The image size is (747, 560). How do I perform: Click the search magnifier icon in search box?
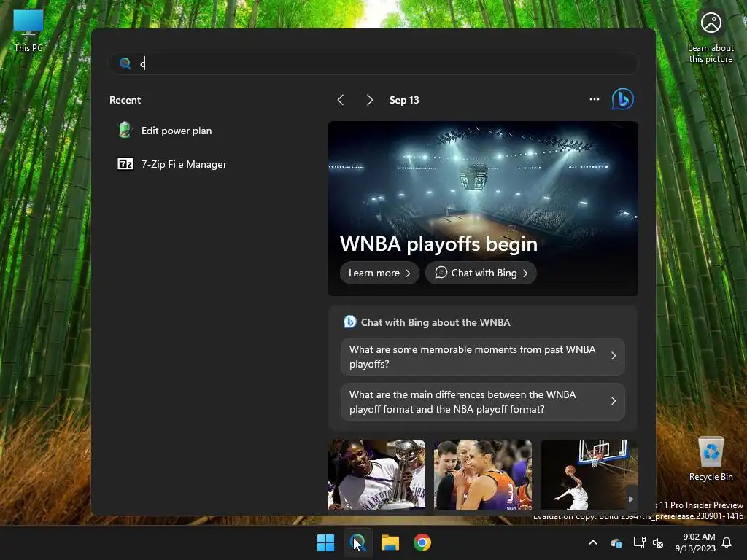click(125, 63)
